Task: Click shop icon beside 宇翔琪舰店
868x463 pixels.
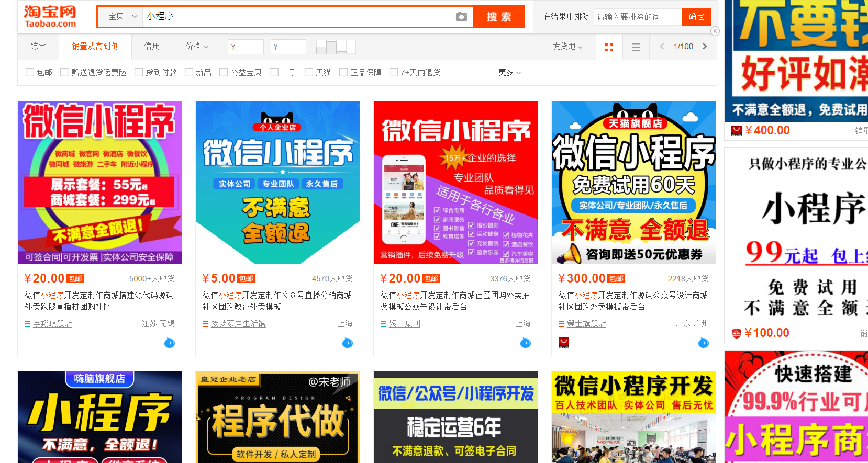Action: point(27,324)
